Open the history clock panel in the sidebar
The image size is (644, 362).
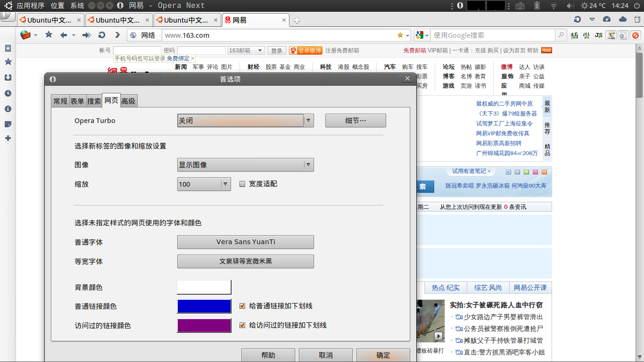pos(8,93)
